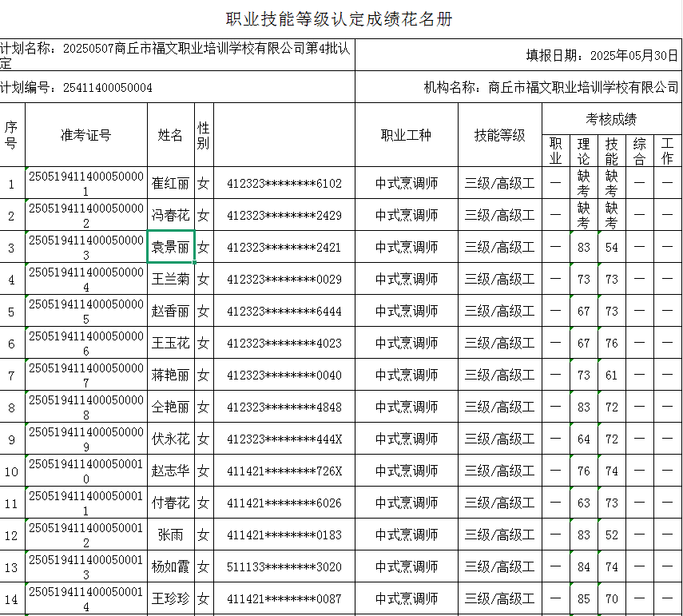Select the 填报日期 2025年05月30日 cell
Screen dimensions: 683x616
pyautogui.click(x=518, y=55)
